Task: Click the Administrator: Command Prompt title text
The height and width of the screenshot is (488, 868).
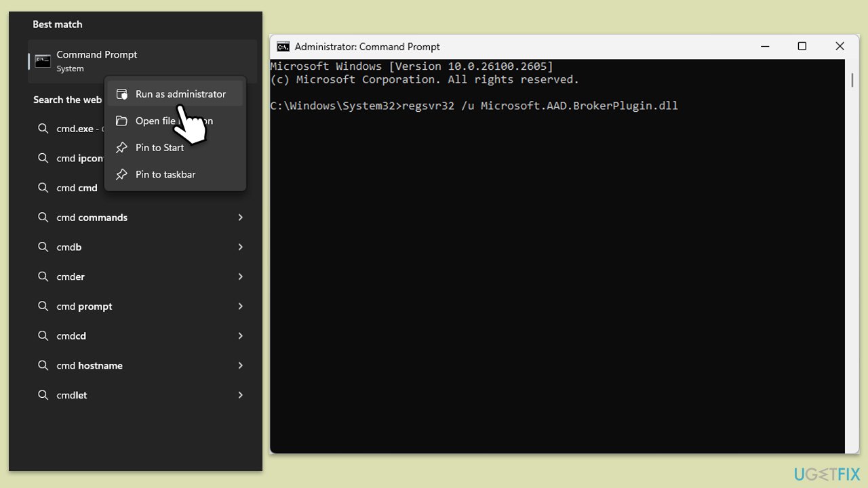Action: pos(368,47)
